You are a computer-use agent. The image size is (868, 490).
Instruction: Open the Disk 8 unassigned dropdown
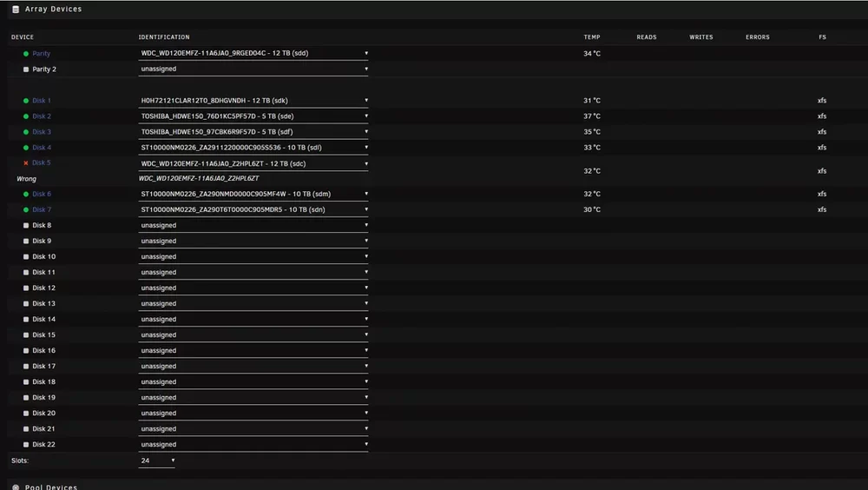coord(253,225)
